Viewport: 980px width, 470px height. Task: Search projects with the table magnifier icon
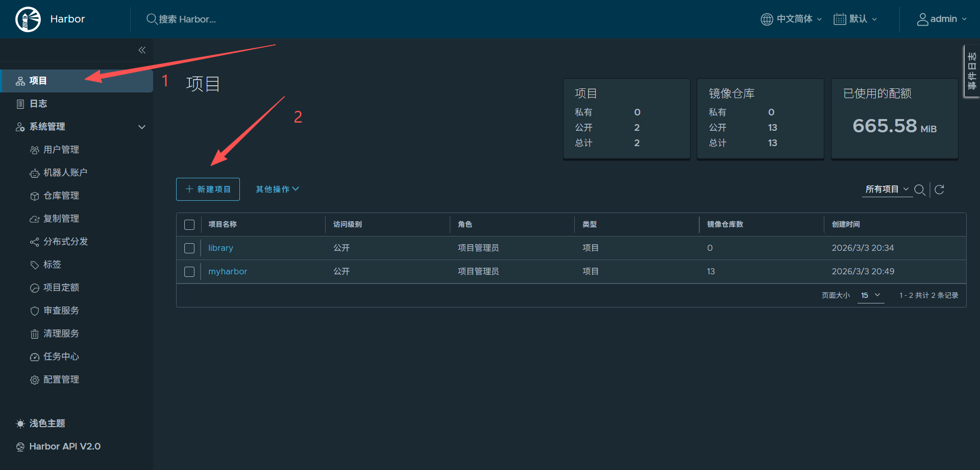pyautogui.click(x=920, y=190)
